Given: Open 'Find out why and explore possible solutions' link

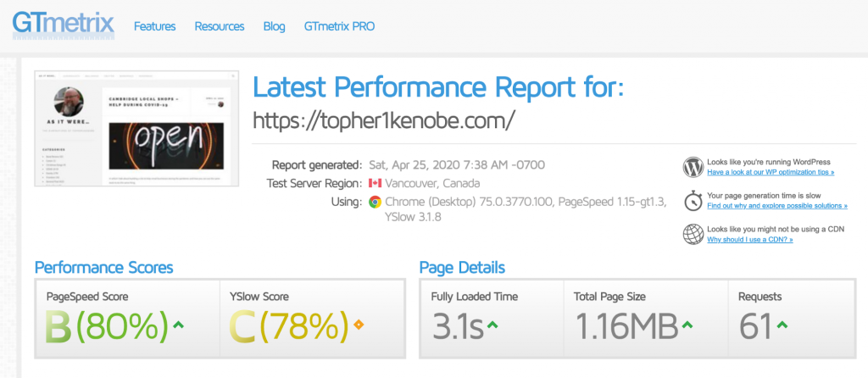Looking at the screenshot, I should click(x=777, y=205).
